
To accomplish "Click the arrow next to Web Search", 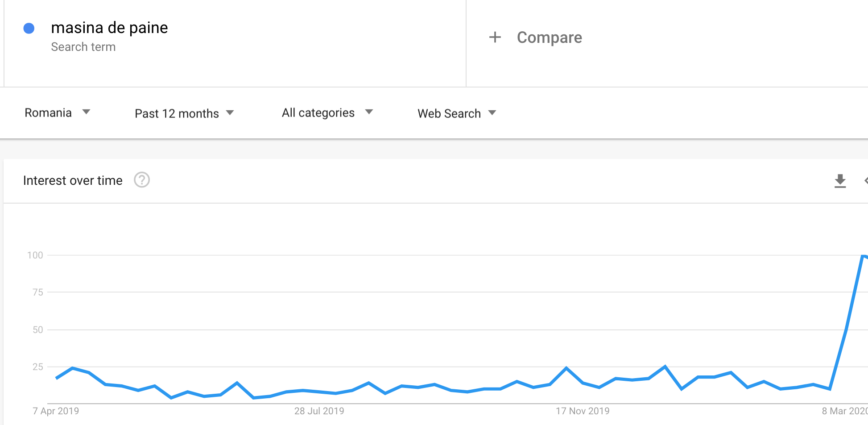I will (x=492, y=112).
